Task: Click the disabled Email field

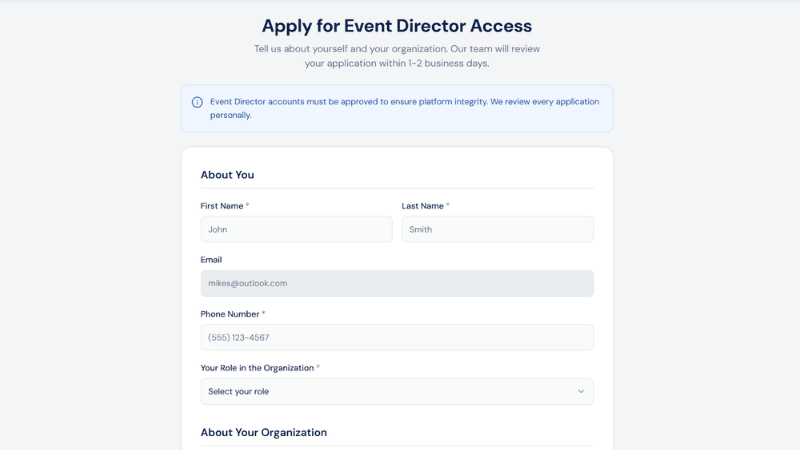Action: (397, 283)
